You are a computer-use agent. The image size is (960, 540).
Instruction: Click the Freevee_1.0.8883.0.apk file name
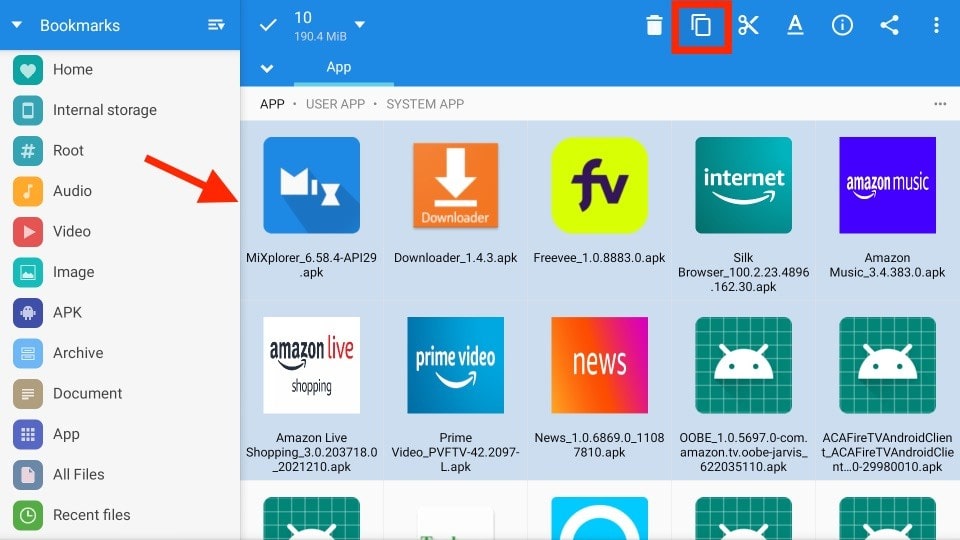(599, 258)
